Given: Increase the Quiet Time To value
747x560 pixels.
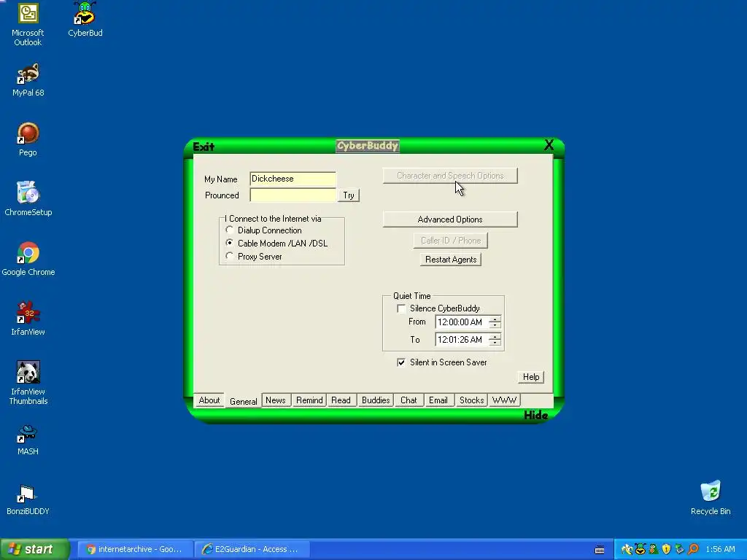Looking at the screenshot, I should [495, 337].
